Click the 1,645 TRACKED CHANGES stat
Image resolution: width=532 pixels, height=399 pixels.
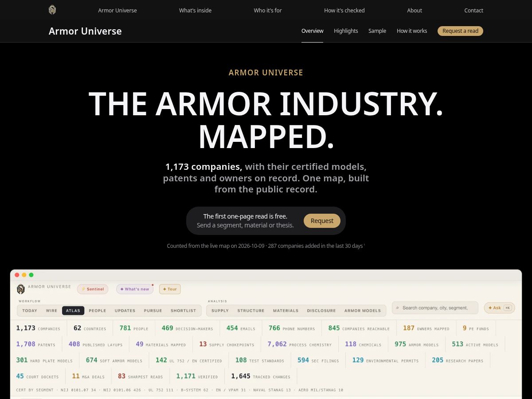pos(261,376)
